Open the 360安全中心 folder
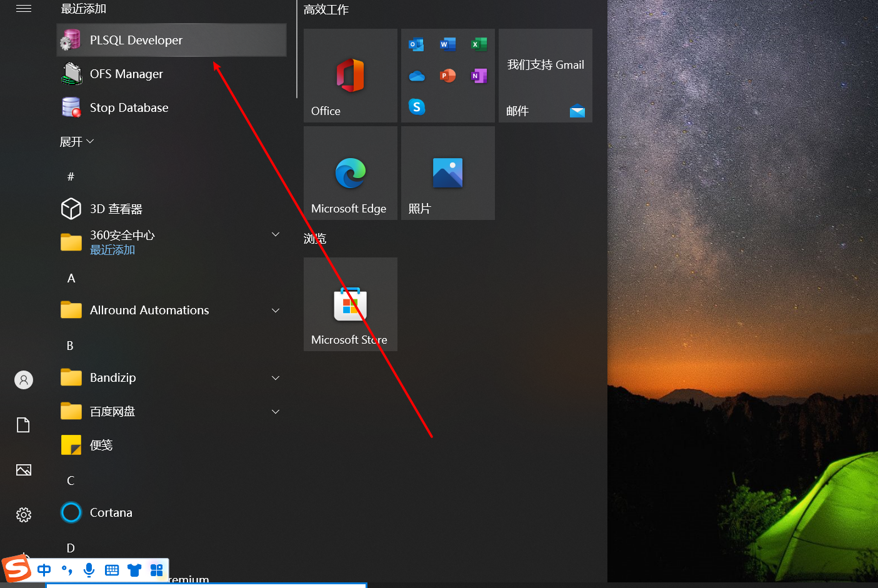878x588 pixels. 171,242
